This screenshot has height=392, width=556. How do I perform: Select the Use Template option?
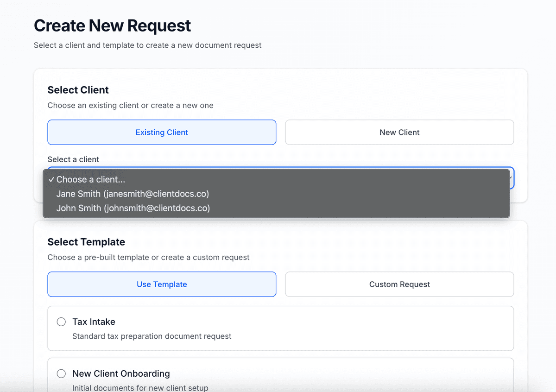pyautogui.click(x=162, y=284)
